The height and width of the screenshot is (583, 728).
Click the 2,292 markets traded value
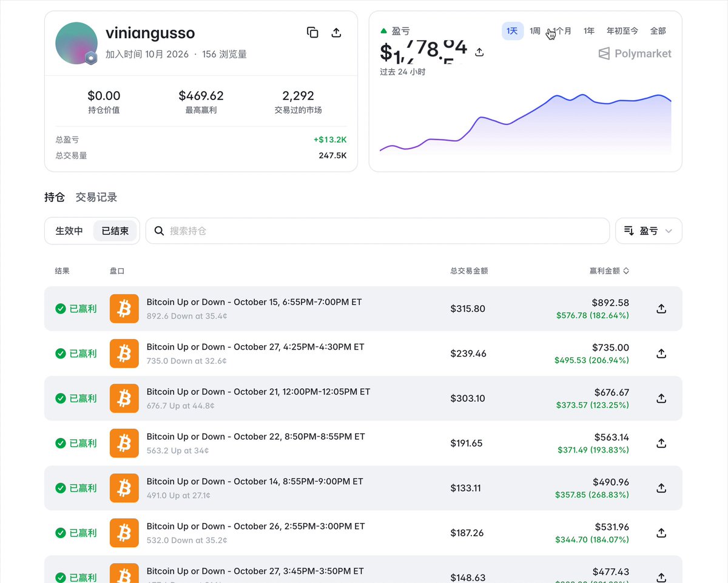click(298, 96)
